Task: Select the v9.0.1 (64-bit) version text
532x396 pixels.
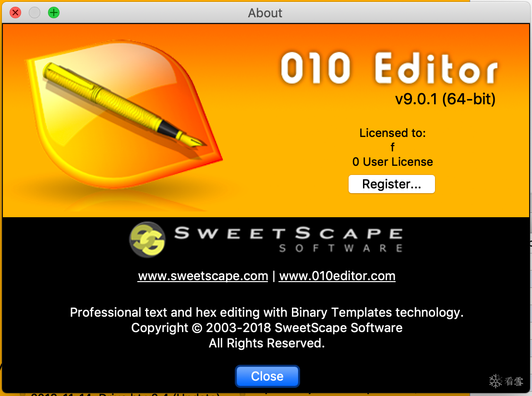Action: pyautogui.click(x=445, y=99)
